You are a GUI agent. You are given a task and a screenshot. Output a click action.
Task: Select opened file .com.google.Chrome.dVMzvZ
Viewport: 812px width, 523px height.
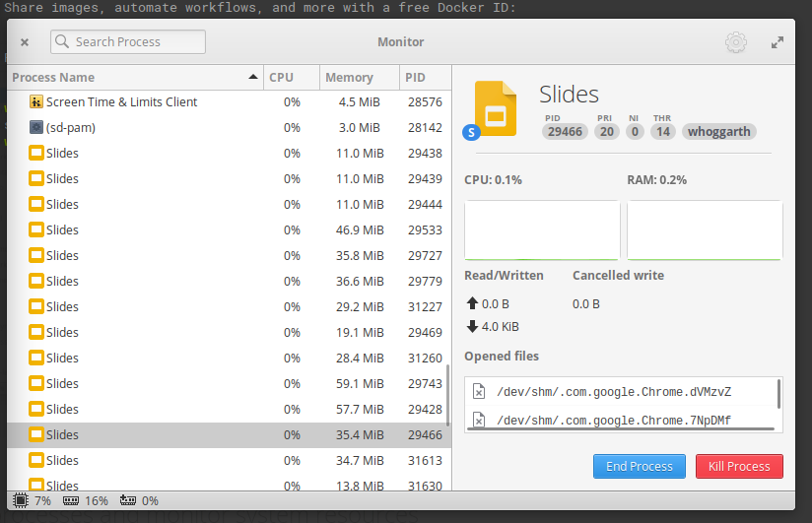coord(614,392)
